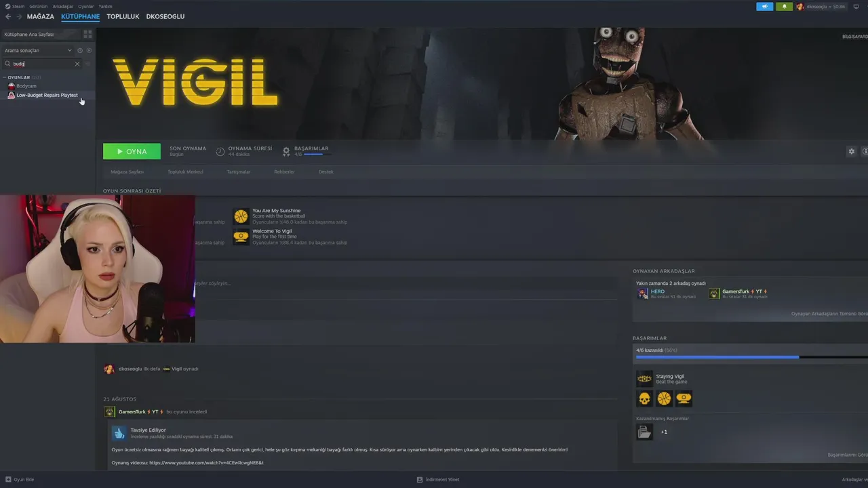View the You Are My Sunshine achievement icon

tap(241, 216)
